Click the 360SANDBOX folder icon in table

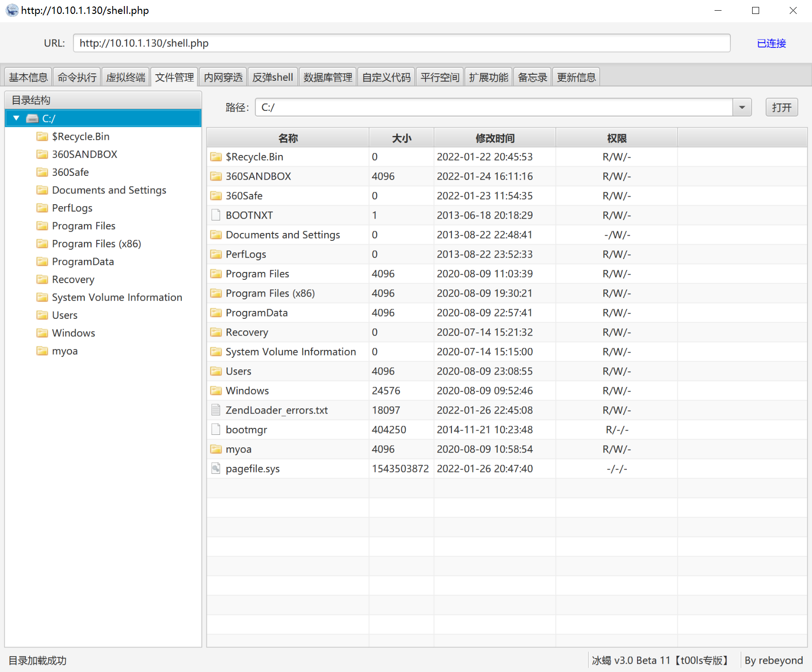pyautogui.click(x=216, y=176)
